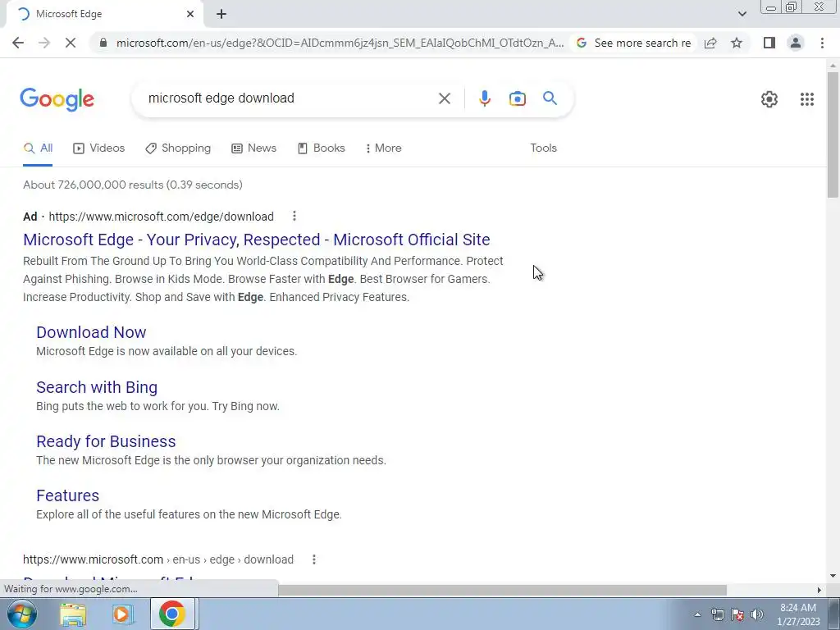View site security lock information
The width and height of the screenshot is (840, 630).
tap(103, 43)
